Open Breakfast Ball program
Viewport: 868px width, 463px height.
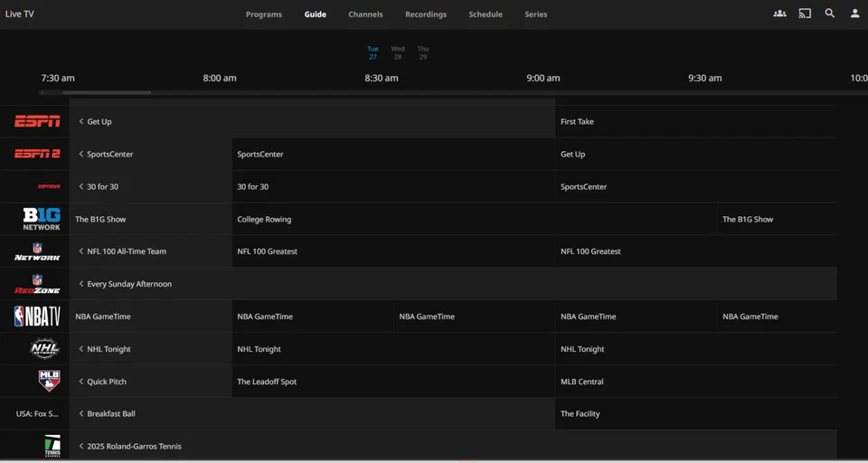tap(312, 413)
